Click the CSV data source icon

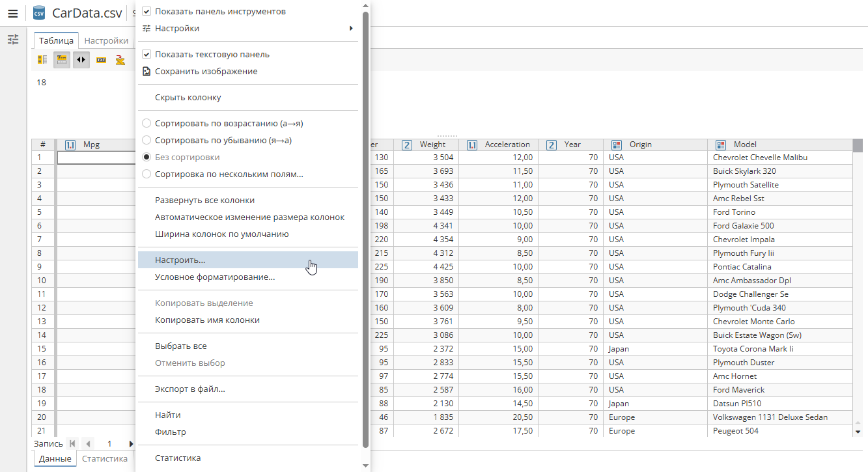[38, 12]
